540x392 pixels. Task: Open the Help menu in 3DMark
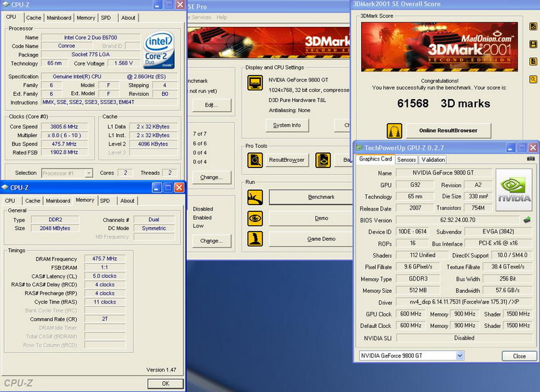pyautogui.click(x=221, y=18)
